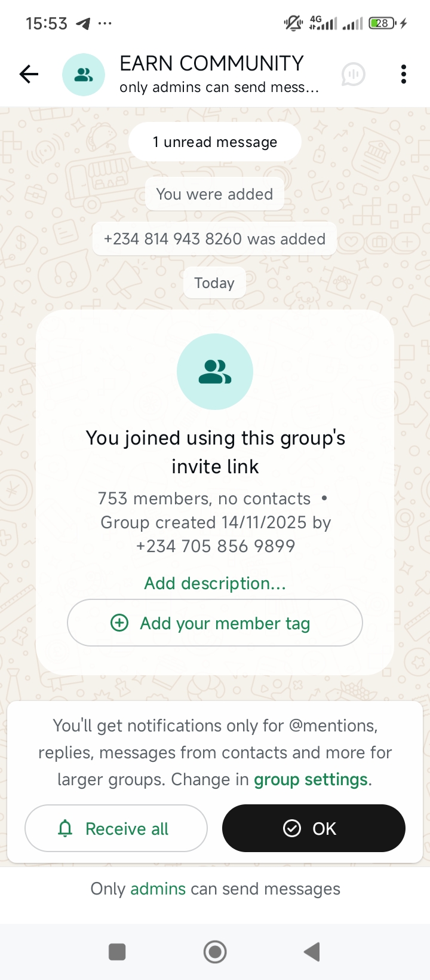
Task: Tap the 1 unread message pill
Action: tap(215, 142)
